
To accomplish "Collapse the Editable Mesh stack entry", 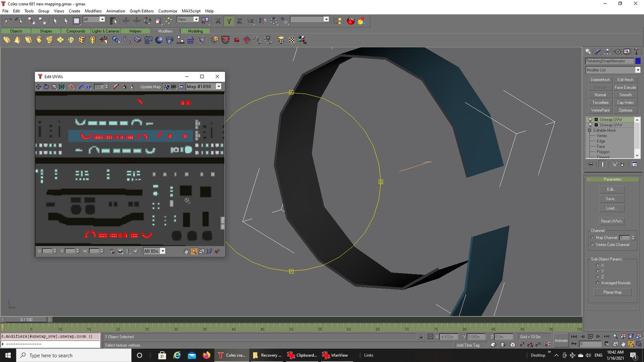I will point(590,130).
